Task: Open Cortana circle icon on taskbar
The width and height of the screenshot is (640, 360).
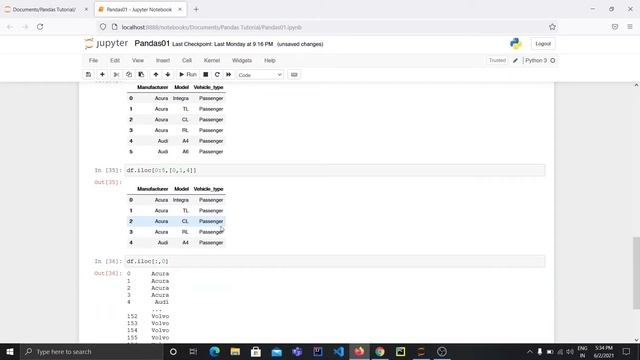Action: click(x=173, y=351)
